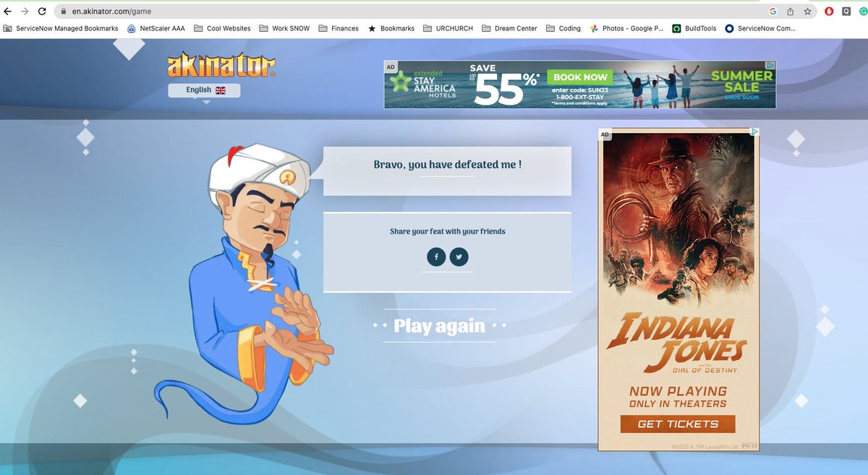Share result via the Facebook icon
The image size is (868, 475).
(x=436, y=257)
